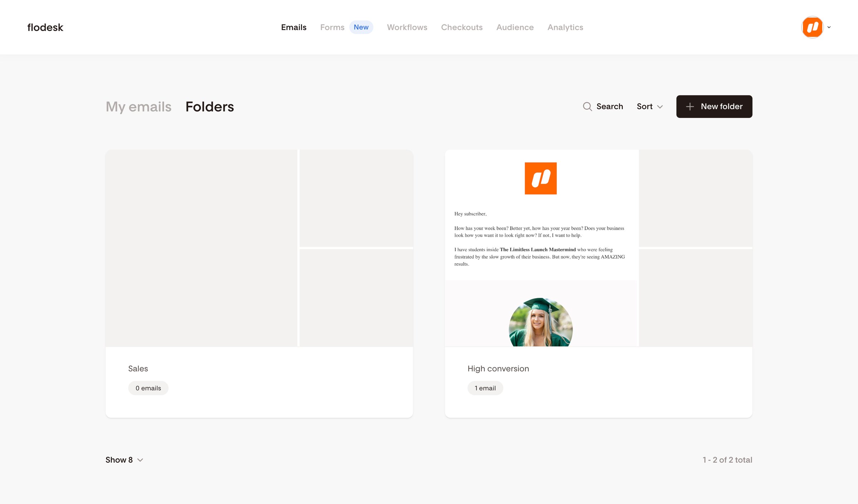Image resolution: width=858 pixels, height=504 pixels.
Task: Click the plus icon in New folder
Action: coord(690,106)
